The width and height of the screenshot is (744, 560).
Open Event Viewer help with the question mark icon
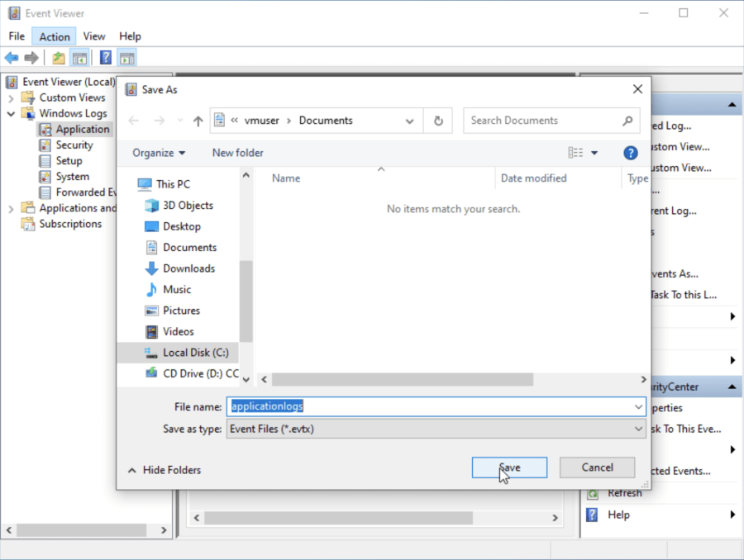pos(104,57)
